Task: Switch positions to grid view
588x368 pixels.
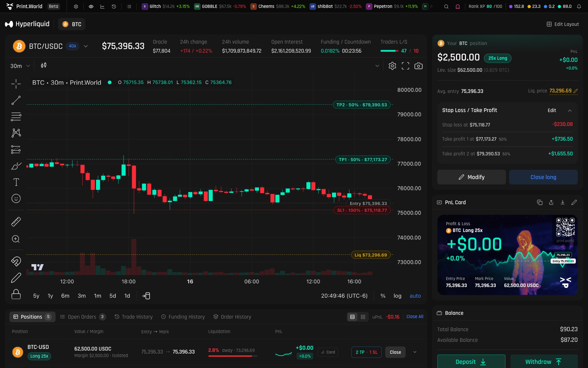Action: (363, 317)
